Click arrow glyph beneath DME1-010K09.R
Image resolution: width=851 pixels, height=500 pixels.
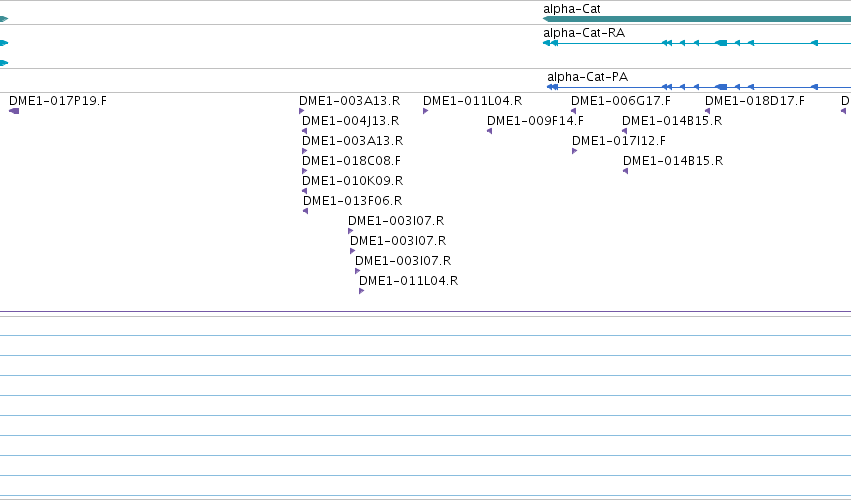tap(304, 191)
